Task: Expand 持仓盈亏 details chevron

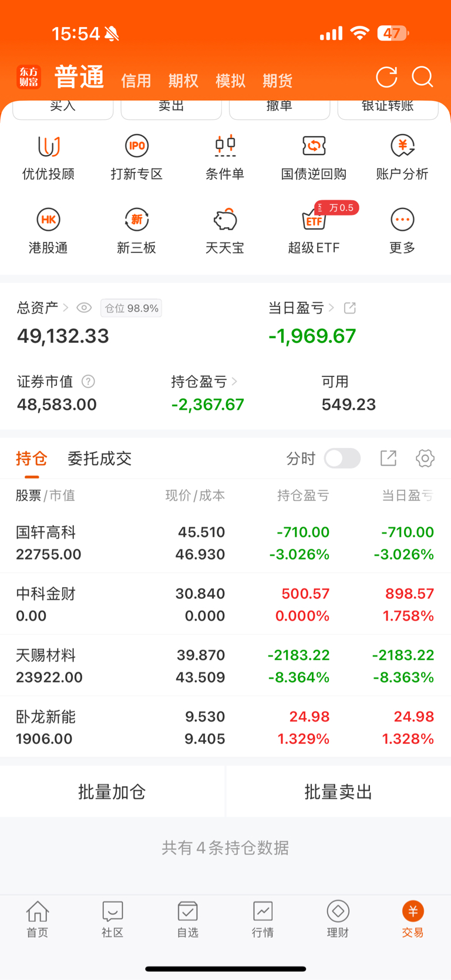Action: pyautogui.click(x=234, y=382)
